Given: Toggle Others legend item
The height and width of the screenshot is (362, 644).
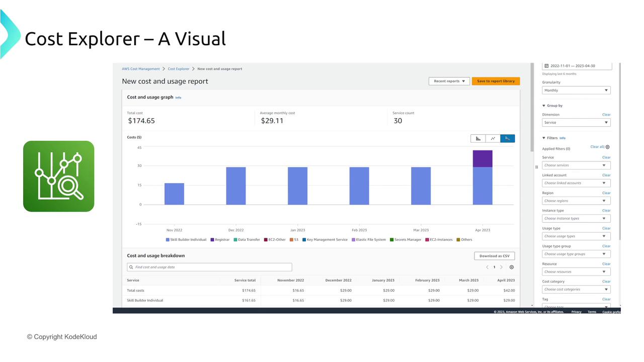Looking at the screenshot, I should click(x=464, y=240).
